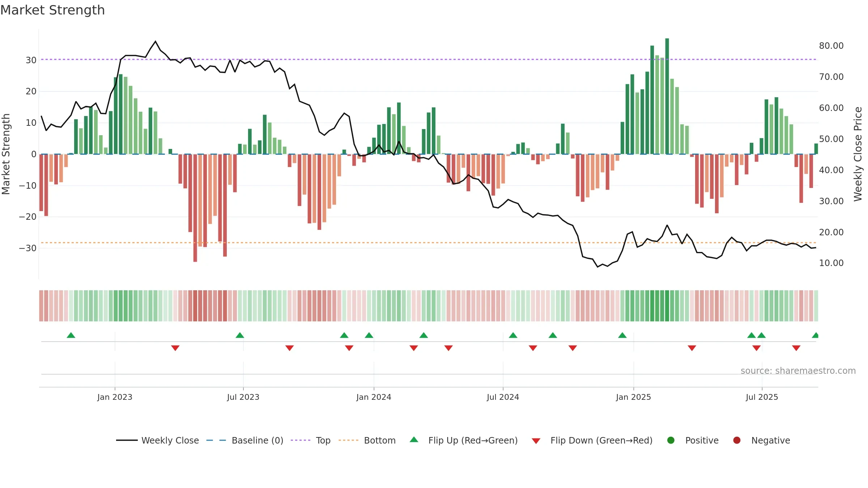Click the purple dotted Top legend icon
The width and height of the screenshot is (868, 488).
pos(301,440)
